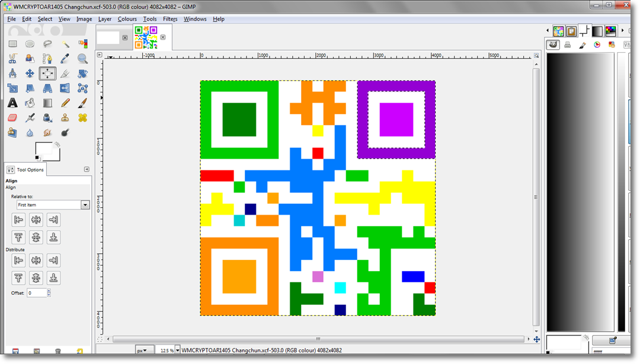Select the Color Picker eyedropper tool
This screenshot has width=640, height=364.
[x=65, y=59]
